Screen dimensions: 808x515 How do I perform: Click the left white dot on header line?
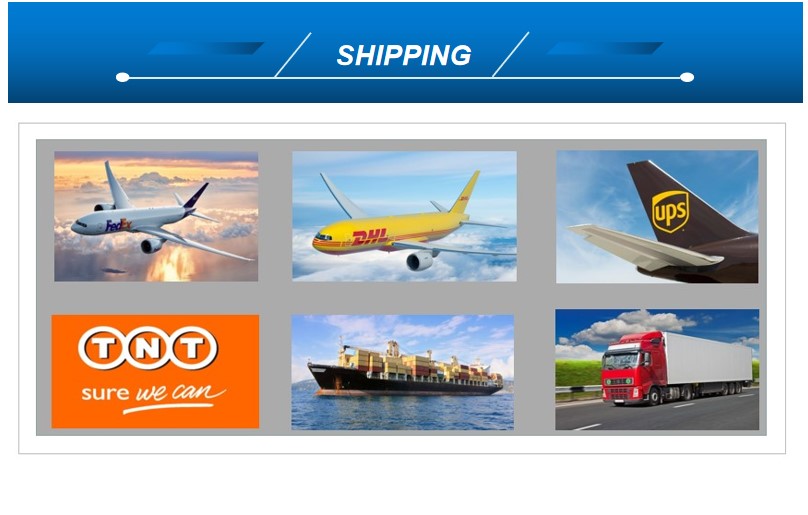point(123,77)
